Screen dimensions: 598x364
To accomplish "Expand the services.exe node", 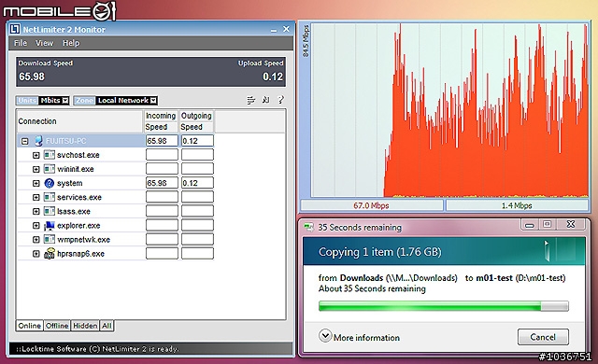I will (36, 197).
